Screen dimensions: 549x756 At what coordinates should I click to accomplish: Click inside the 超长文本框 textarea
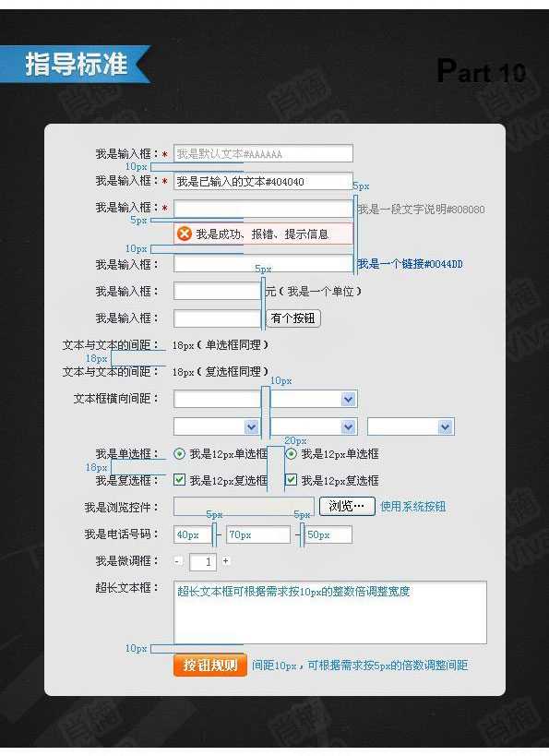point(330,612)
